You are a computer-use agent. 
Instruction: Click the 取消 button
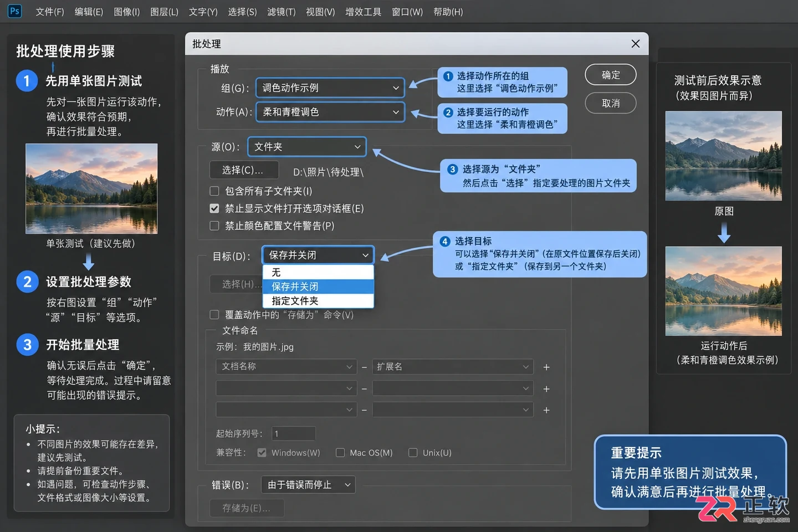tap(611, 103)
